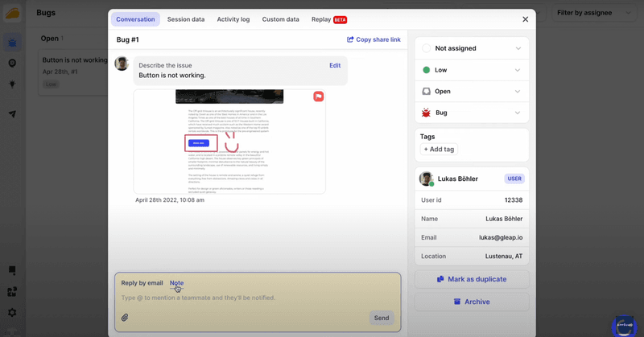This screenshot has width=644, height=337.
Task: Open the Custom data tab
Action: pyautogui.click(x=280, y=19)
